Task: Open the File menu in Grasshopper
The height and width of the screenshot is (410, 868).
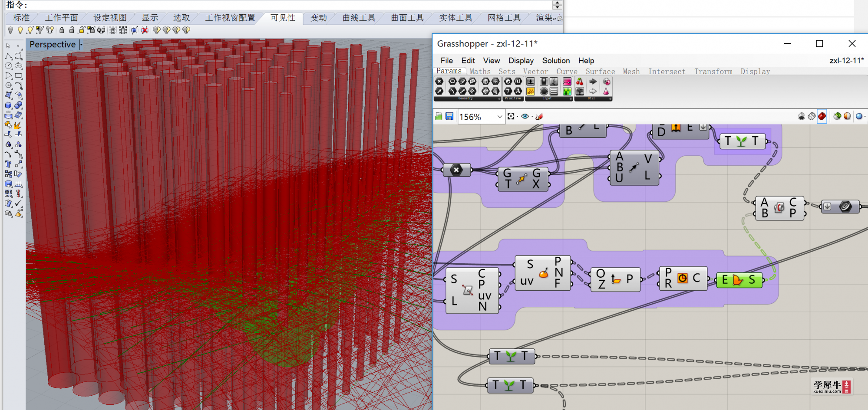Action: tap(446, 61)
